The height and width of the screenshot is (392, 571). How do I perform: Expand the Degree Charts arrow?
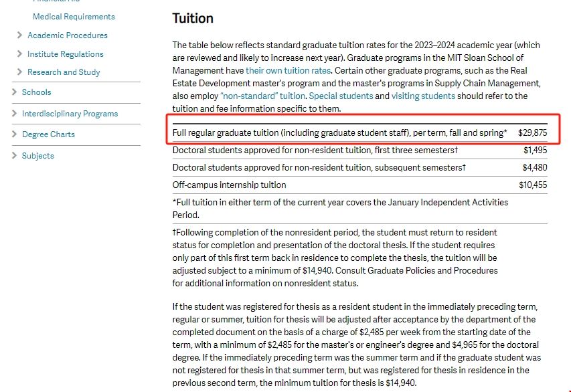[14, 134]
